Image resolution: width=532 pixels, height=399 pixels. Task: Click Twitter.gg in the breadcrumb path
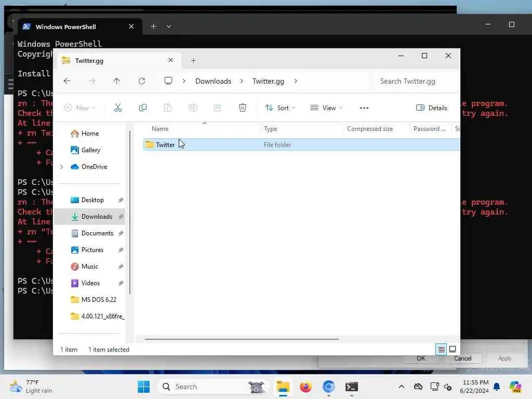tap(268, 81)
